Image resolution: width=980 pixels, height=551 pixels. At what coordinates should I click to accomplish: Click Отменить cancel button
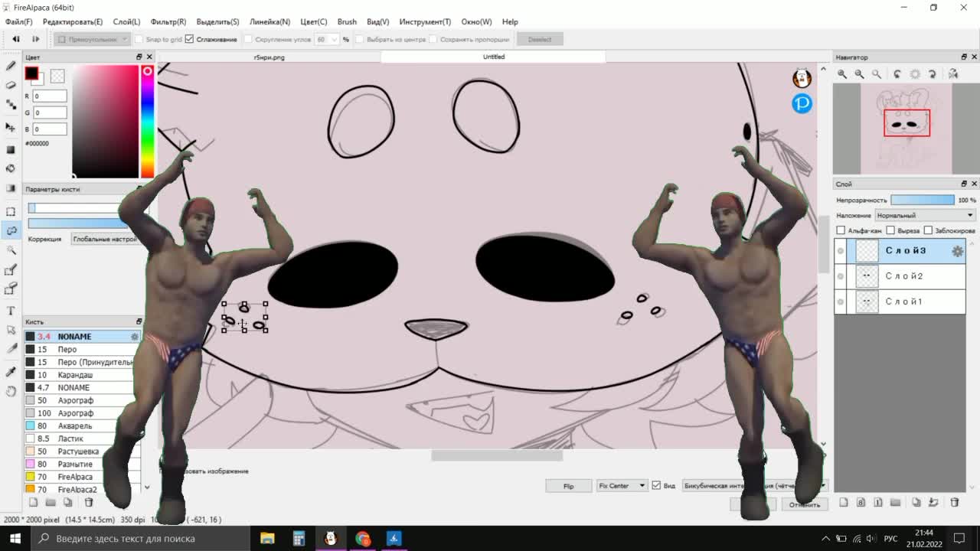click(x=805, y=504)
